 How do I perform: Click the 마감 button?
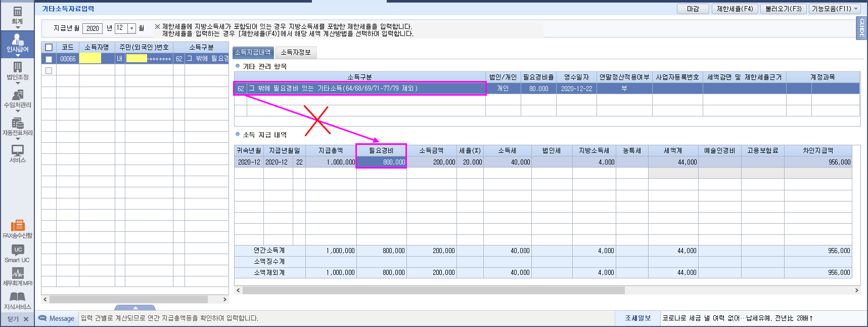(x=693, y=9)
